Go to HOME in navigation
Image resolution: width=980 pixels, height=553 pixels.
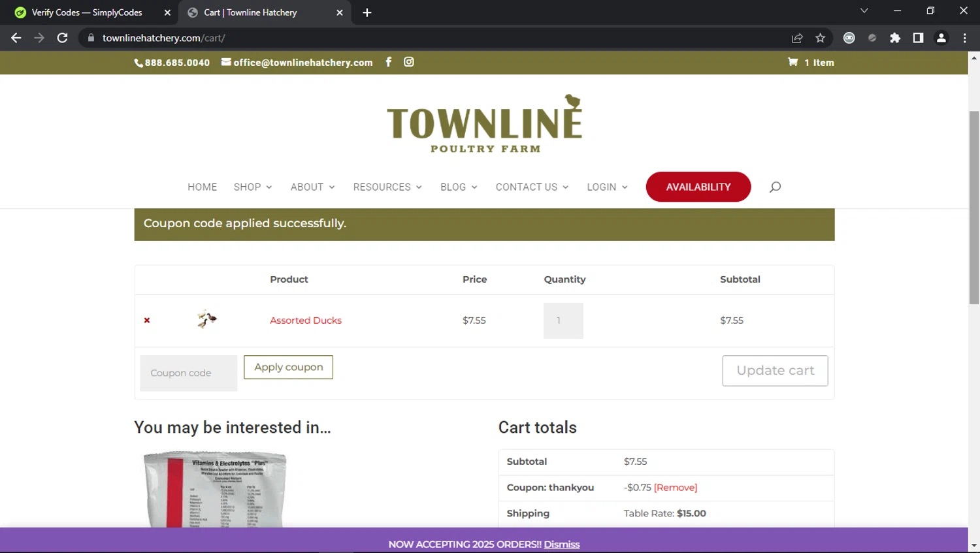(203, 187)
